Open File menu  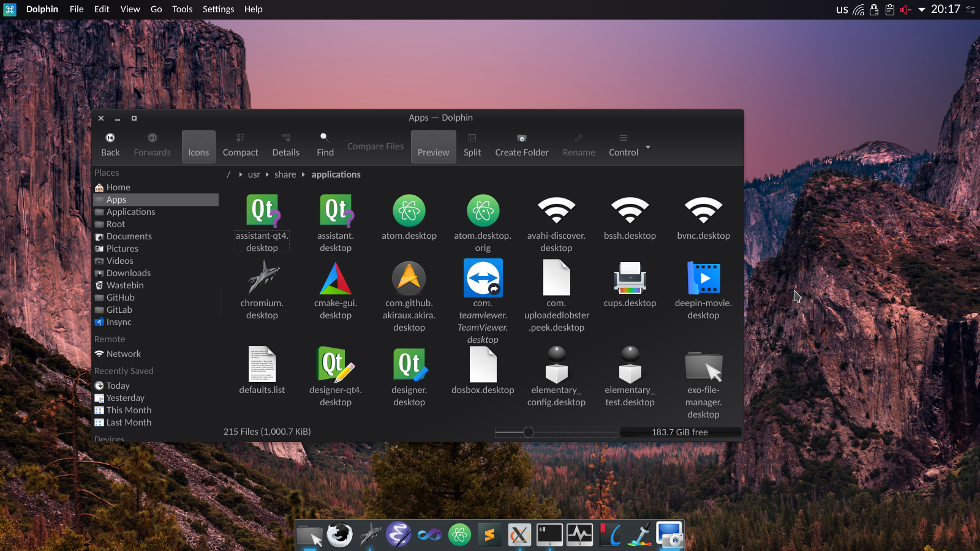tap(77, 9)
